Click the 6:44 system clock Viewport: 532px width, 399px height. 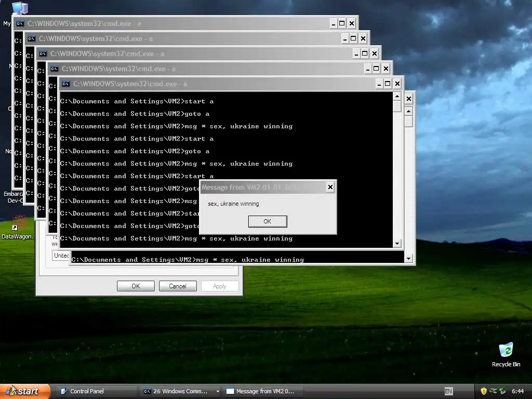tap(518, 391)
